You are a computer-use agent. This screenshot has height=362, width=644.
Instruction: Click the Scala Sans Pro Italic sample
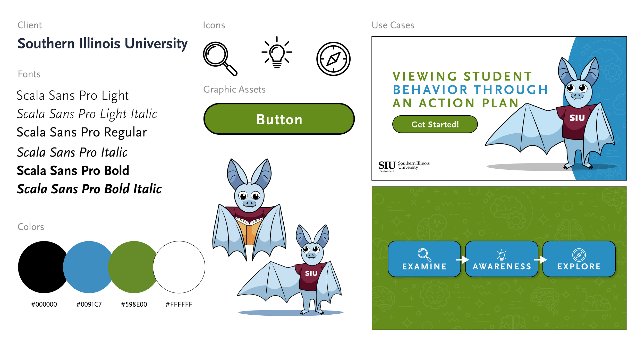pos(72,152)
